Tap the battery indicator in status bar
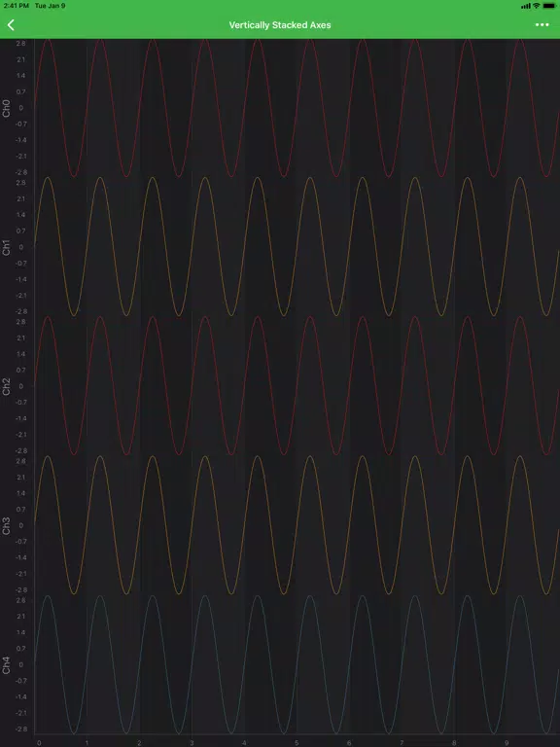This screenshot has height=747, width=560. point(549,6)
